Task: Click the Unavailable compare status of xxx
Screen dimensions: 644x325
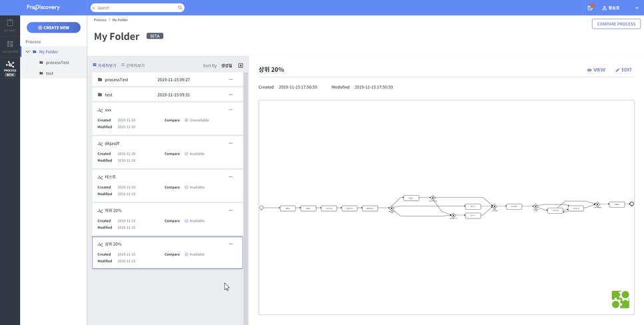Action: pyautogui.click(x=197, y=121)
